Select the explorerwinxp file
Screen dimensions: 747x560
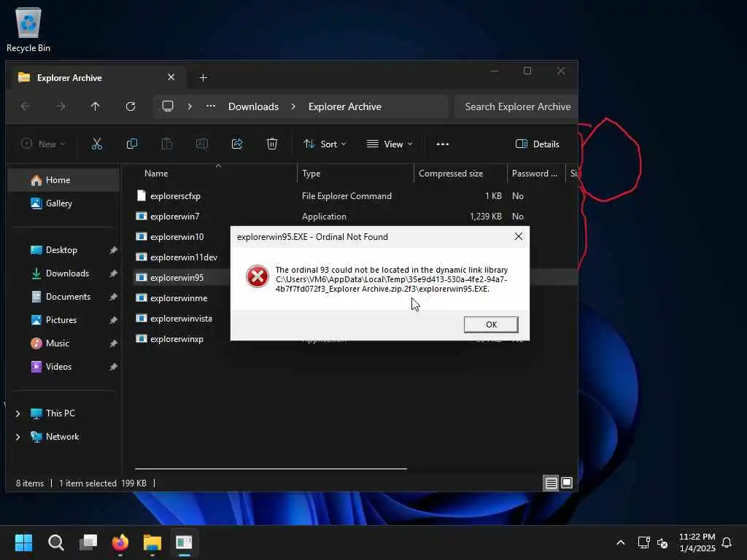tap(177, 339)
